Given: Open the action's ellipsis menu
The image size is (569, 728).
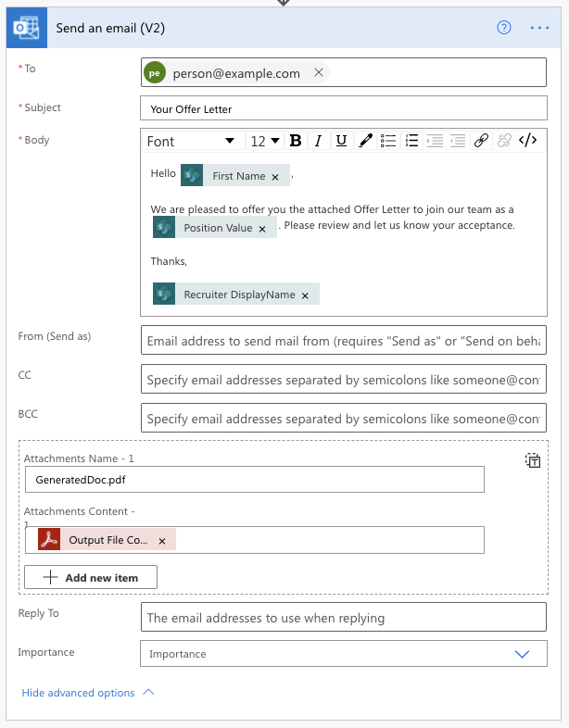Looking at the screenshot, I should pyautogui.click(x=539, y=28).
